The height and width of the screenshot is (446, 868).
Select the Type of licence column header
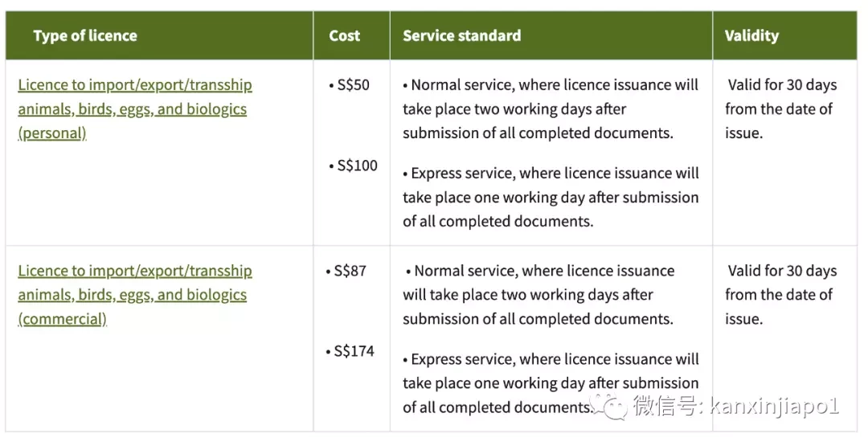click(85, 36)
